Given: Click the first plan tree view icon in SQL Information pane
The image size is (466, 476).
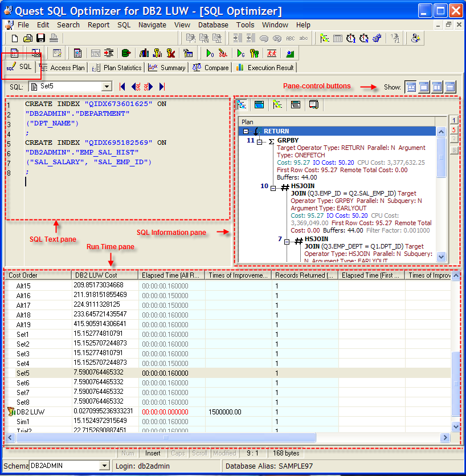Looking at the screenshot, I should point(242,104).
